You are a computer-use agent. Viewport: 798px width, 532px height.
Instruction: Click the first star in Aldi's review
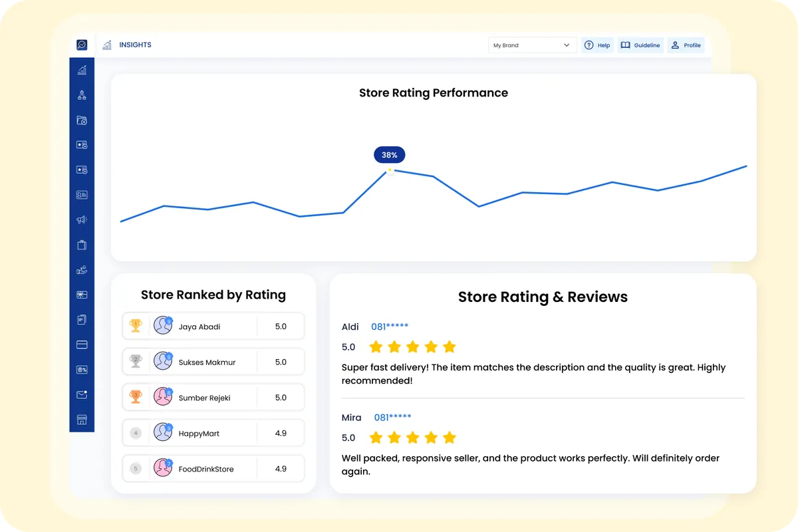coord(376,346)
